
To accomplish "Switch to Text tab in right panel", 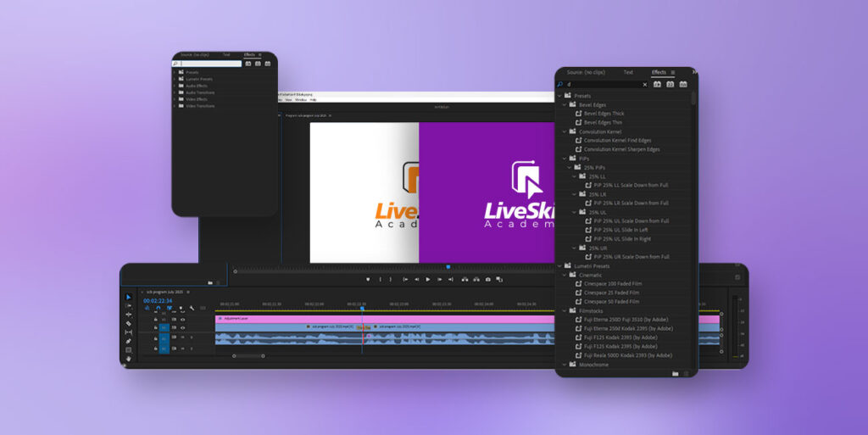I will [628, 72].
